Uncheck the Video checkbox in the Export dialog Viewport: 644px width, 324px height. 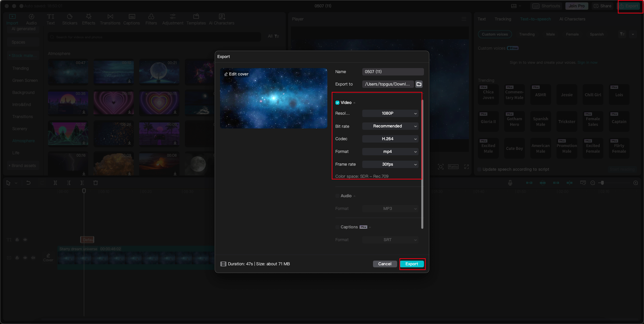pos(337,103)
